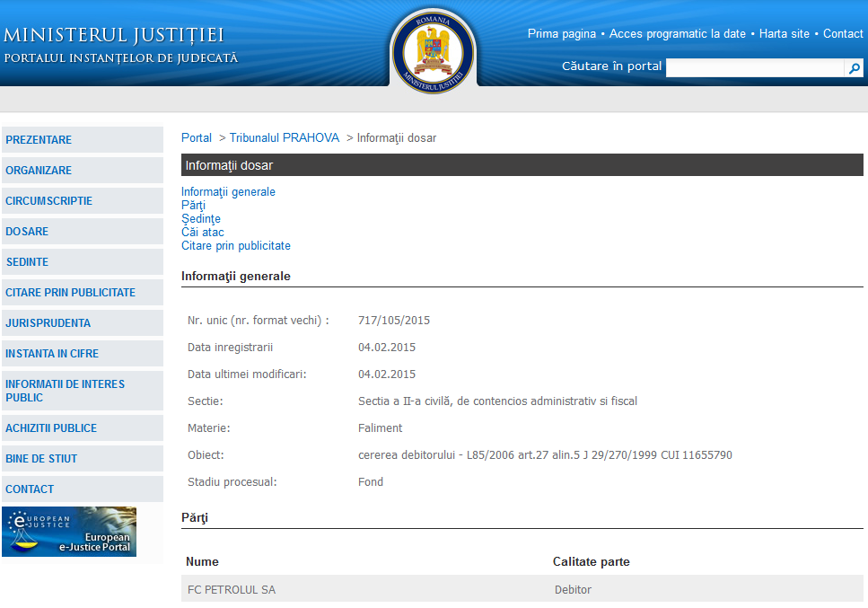
Task: Open Harta site link
Action: [x=784, y=34]
